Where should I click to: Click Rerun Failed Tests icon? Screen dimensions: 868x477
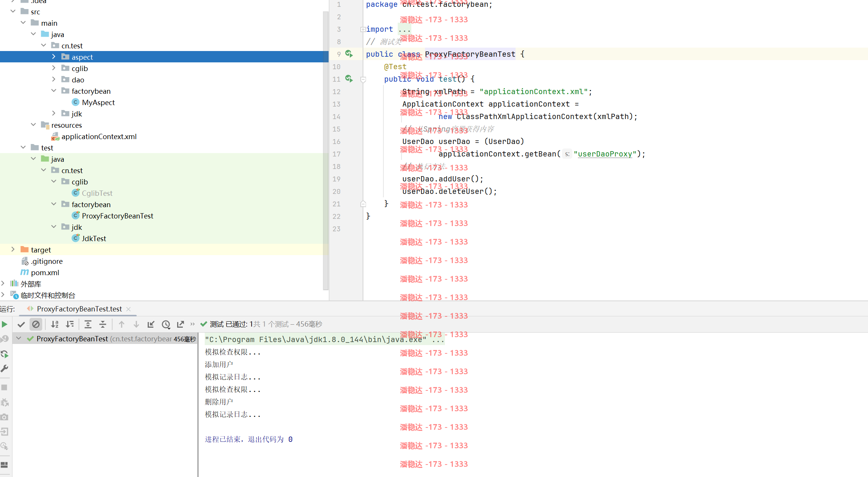click(5, 339)
